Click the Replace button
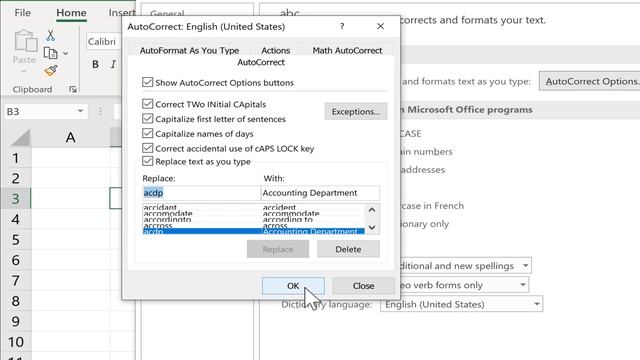 click(x=278, y=249)
